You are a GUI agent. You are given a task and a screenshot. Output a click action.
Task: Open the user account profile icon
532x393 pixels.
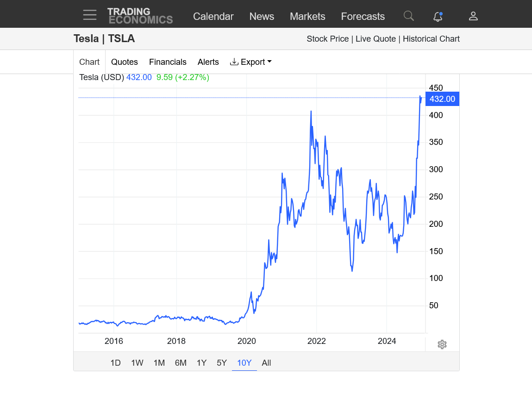tap(473, 16)
